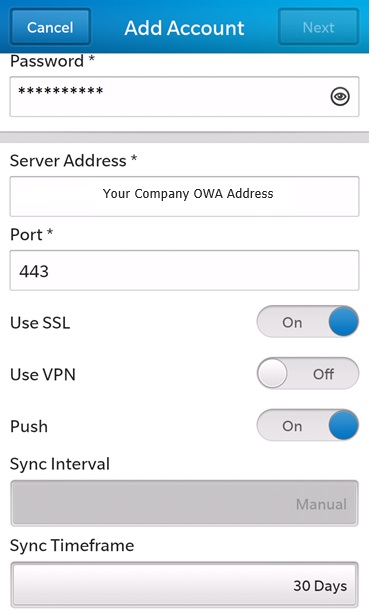371x615 pixels.
Task: Focus the Password input field
Action: [x=184, y=96]
